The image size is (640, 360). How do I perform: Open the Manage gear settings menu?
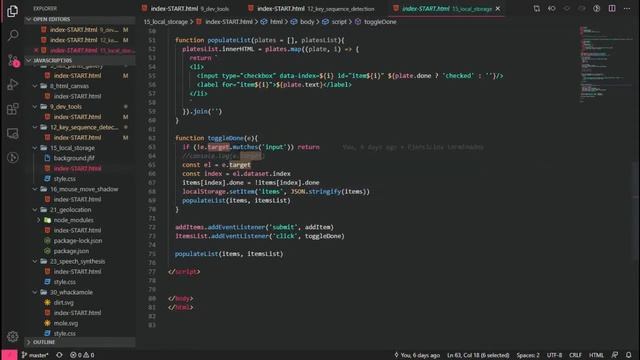(x=12, y=336)
